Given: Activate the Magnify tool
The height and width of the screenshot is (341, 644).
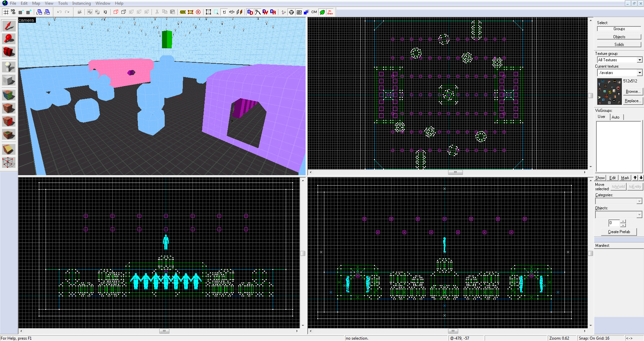Looking at the screenshot, I should pyautogui.click(x=9, y=39).
